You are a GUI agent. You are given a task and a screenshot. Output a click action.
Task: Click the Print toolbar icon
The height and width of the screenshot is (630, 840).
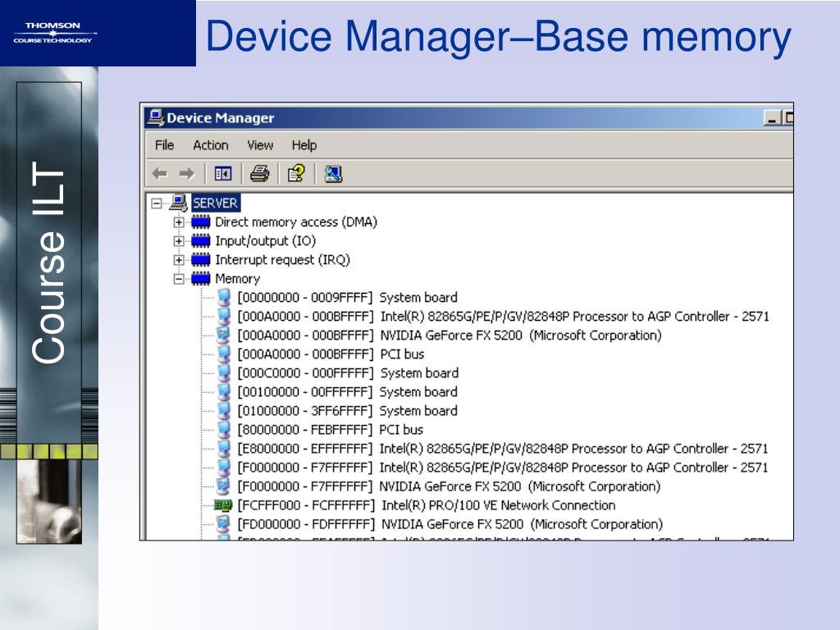point(260,174)
